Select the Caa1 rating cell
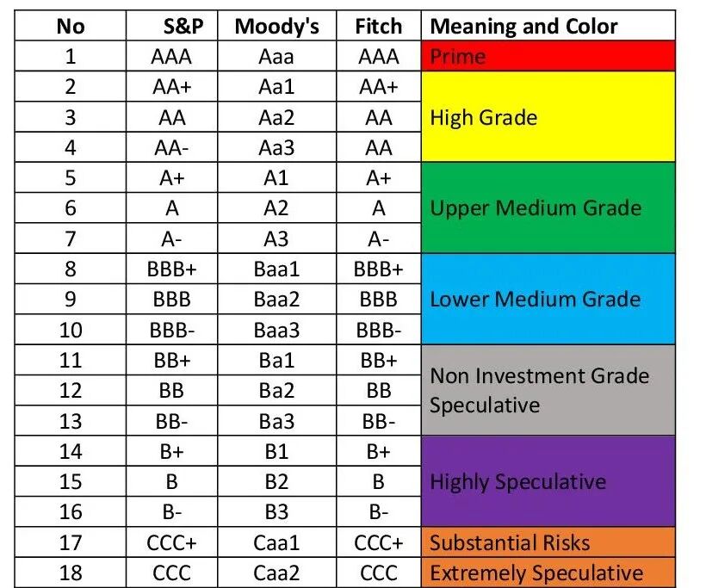 [x=276, y=542]
